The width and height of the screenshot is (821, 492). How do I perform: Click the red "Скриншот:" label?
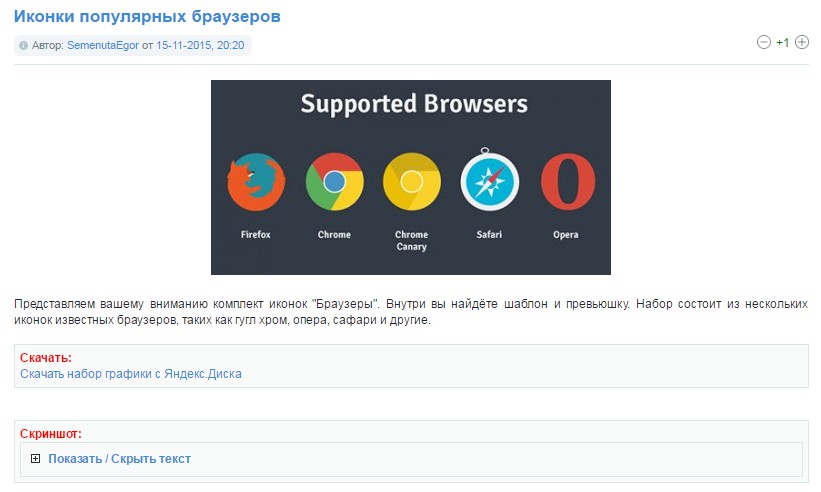[x=51, y=434]
